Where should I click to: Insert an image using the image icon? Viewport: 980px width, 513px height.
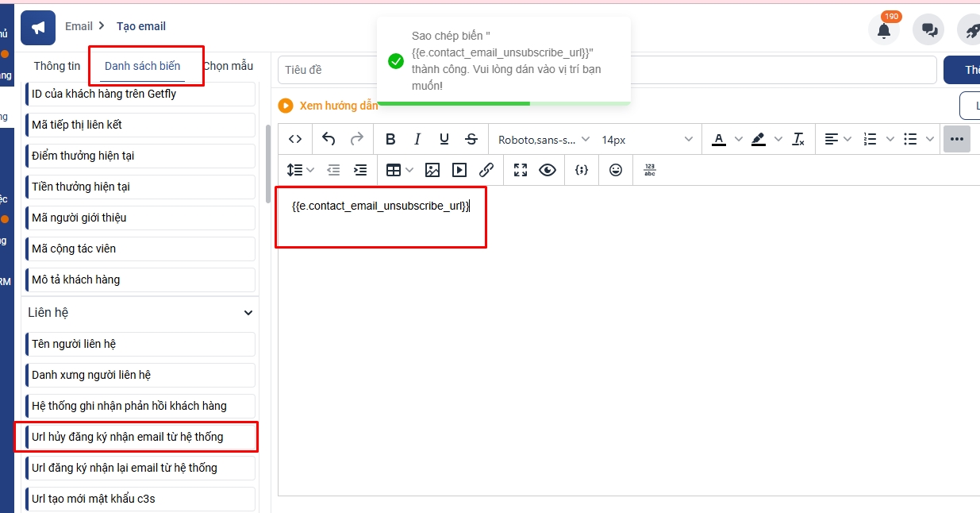(432, 170)
